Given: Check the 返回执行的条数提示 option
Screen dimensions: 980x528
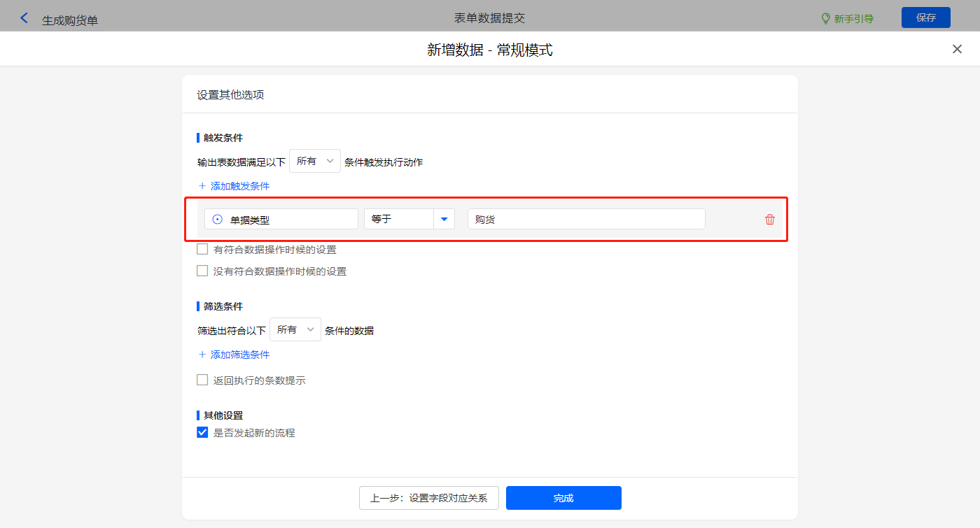Looking at the screenshot, I should tap(202, 380).
